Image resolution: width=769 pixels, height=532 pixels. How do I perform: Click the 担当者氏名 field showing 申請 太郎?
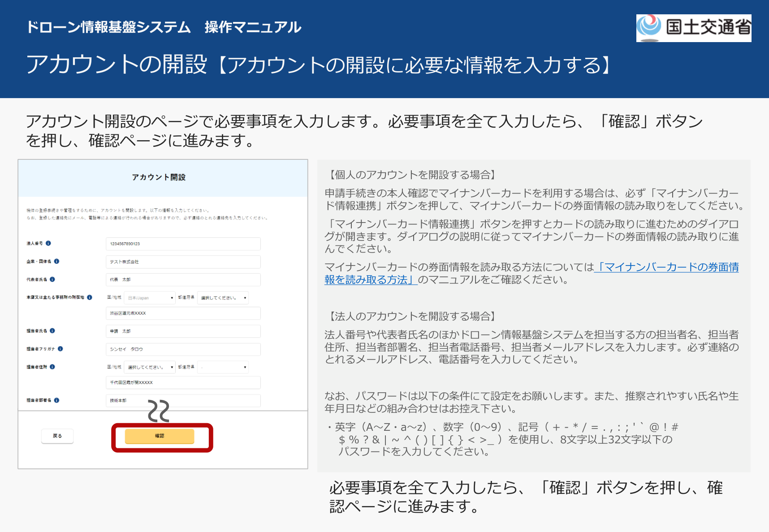(x=183, y=331)
